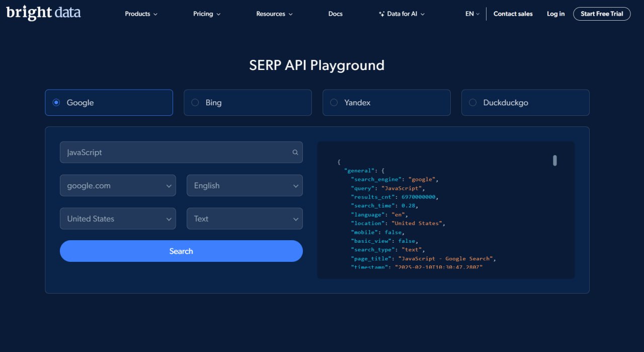Open the Resources dropdown menu
Image resolution: width=644 pixels, height=352 pixels.
(x=274, y=14)
